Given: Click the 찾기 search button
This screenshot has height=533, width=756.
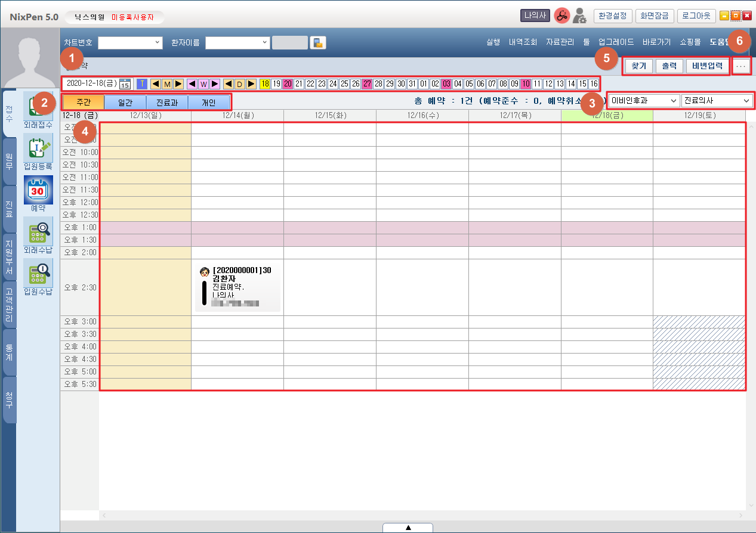Looking at the screenshot, I should coord(638,66).
